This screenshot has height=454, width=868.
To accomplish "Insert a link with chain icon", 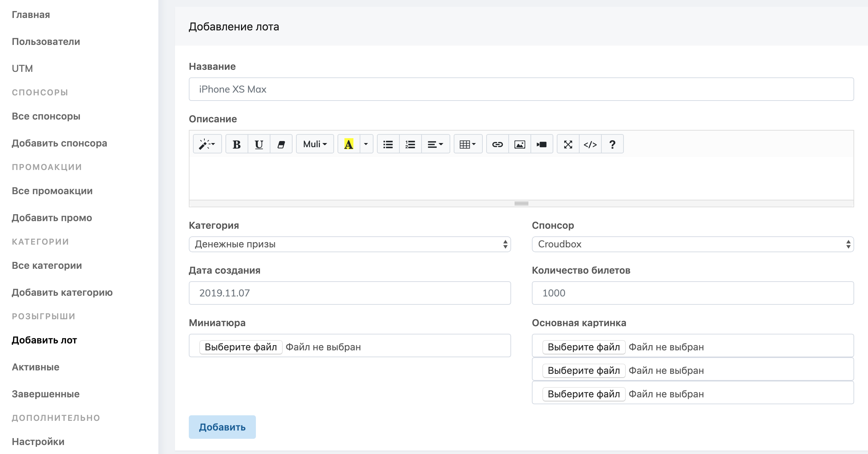I will click(497, 144).
